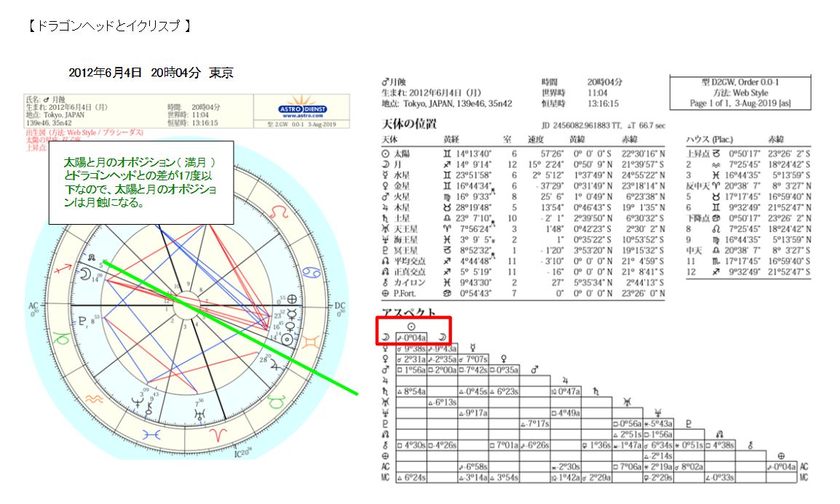Viewport: 840px width, 504px height.
Task: Click the Chiron symbol in the カイロン row
Action: (x=384, y=282)
